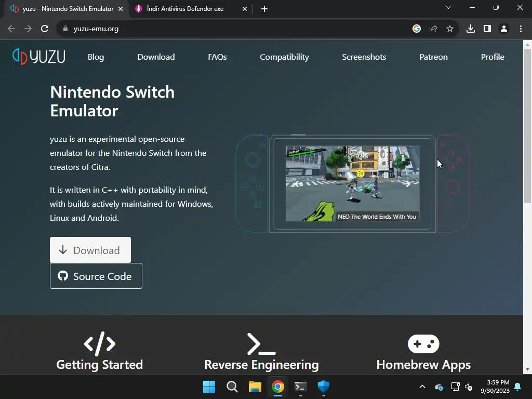Click the yuzu logo in the site header
This screenshot has width=532, height=399.
(x=38, y=57)
